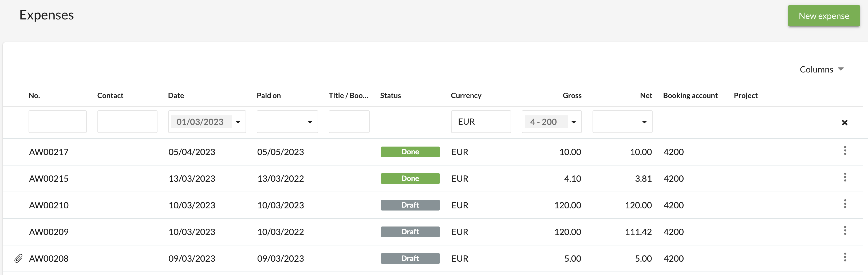Sort by the Booking account column header
This screenshot has height=275, width=868.
[x=690, y=96]
